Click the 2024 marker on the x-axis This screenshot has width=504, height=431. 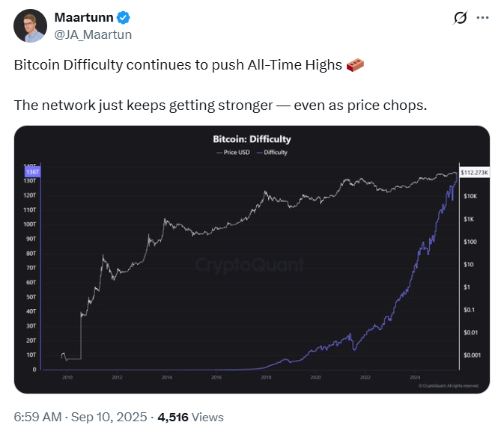(414, 377)
